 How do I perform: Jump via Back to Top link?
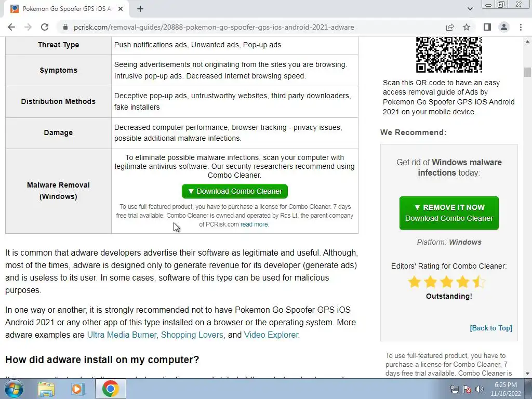tap(491, 328)
